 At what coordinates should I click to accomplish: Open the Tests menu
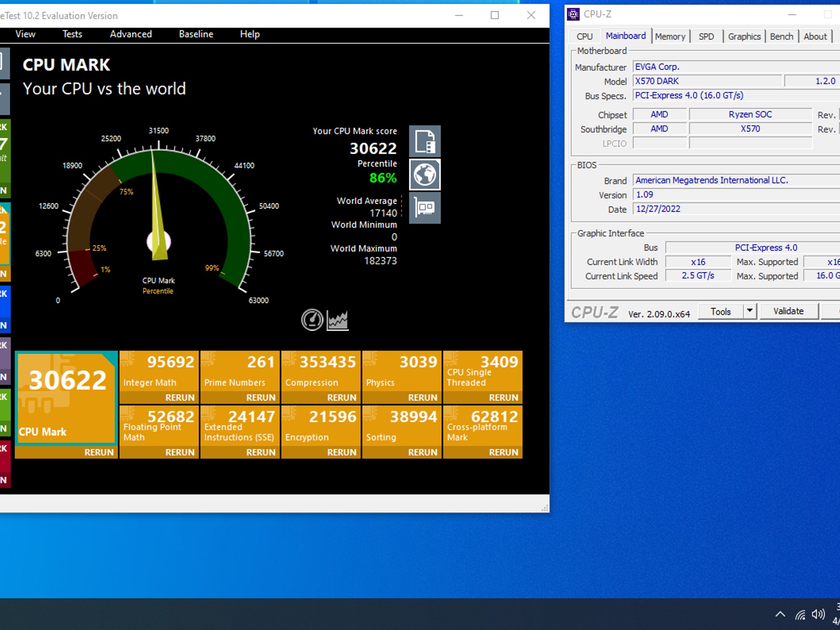pos(72,34)
